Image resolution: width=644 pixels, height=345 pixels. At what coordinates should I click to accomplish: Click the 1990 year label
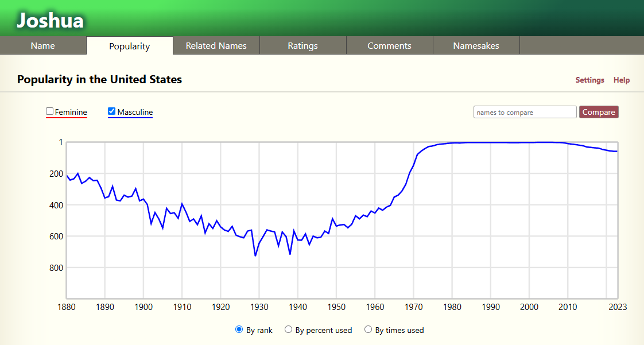(491, 307)
